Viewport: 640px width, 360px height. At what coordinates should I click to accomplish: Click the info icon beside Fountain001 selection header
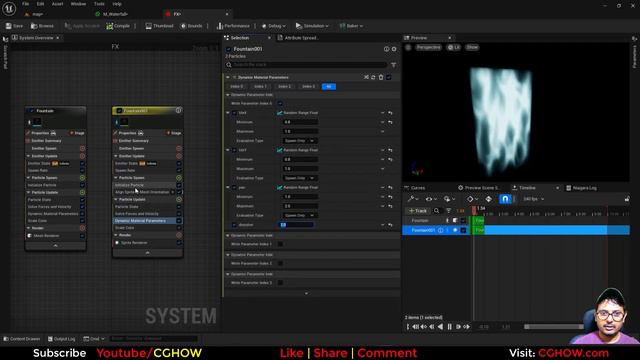pyautogui.click(x=386, y=49)
